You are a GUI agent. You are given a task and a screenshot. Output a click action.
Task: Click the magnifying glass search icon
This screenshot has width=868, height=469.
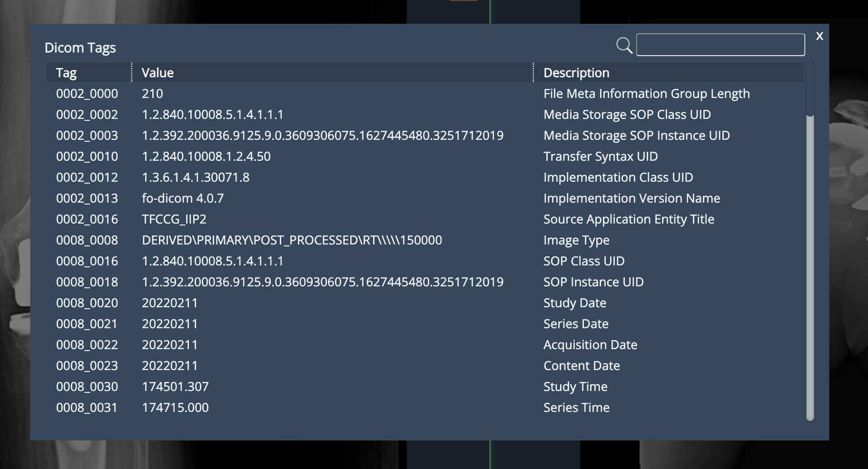[x=624, y=45]
